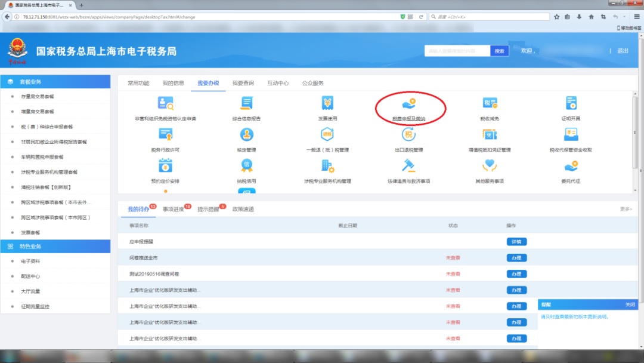Click the 发票使用 invoice icon
Image resolution: width=644 pixels, height=363 pixels.
pyautogui.click(x=327, y=104)
